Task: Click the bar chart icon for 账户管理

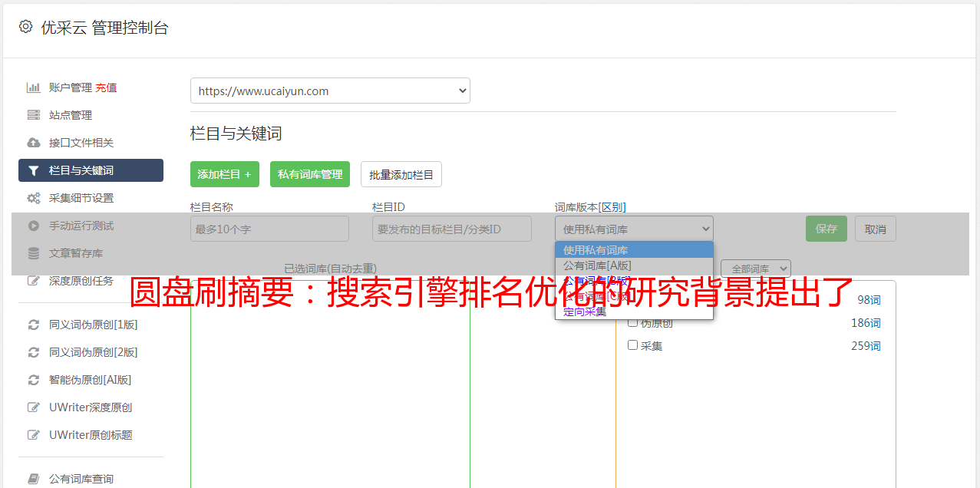Action: click(33, 87)
